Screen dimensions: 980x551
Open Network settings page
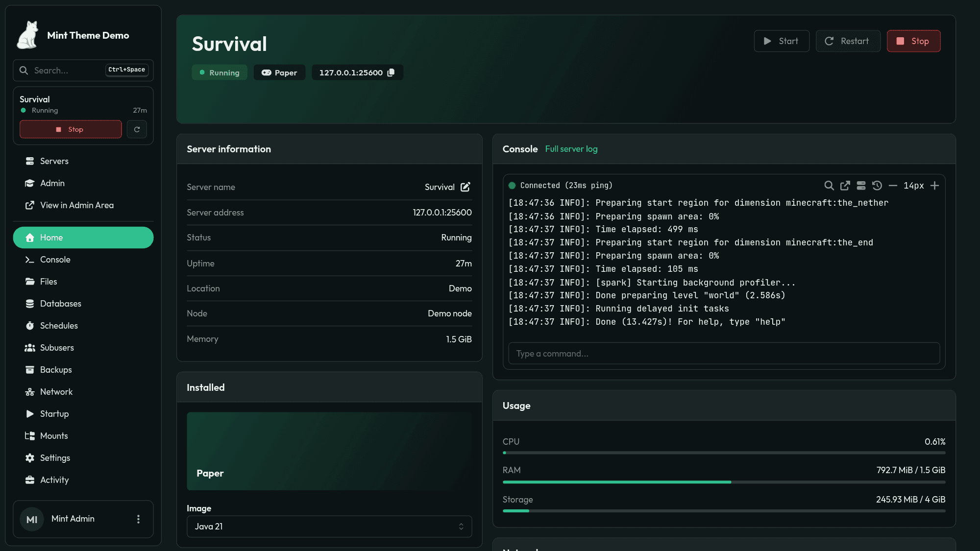click(x=83, y=392)
